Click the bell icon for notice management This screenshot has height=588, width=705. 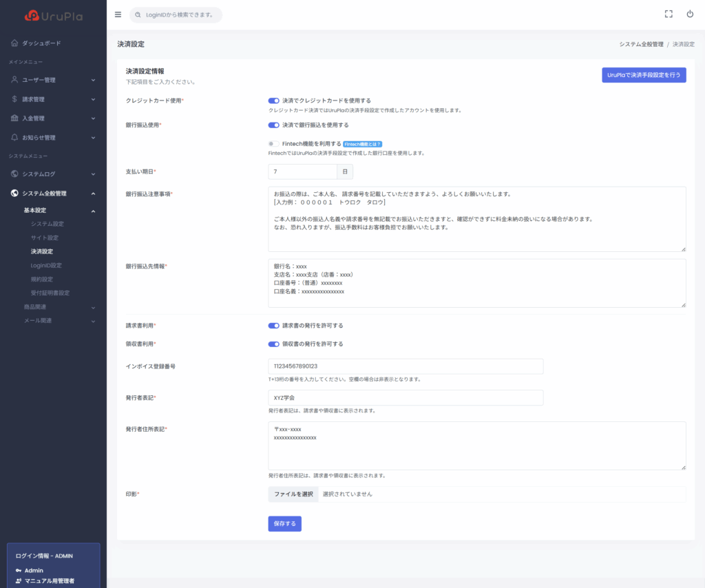[14, 138]
